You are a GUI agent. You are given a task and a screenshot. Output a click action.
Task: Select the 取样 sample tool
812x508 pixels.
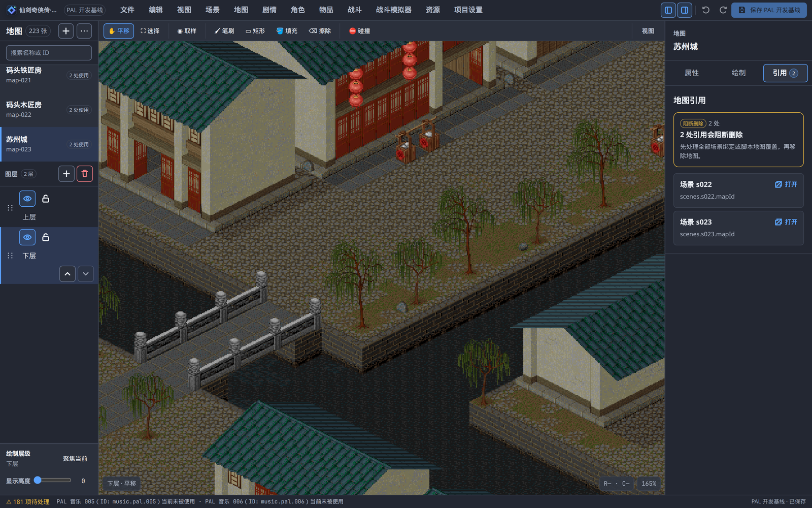[187, 31]
